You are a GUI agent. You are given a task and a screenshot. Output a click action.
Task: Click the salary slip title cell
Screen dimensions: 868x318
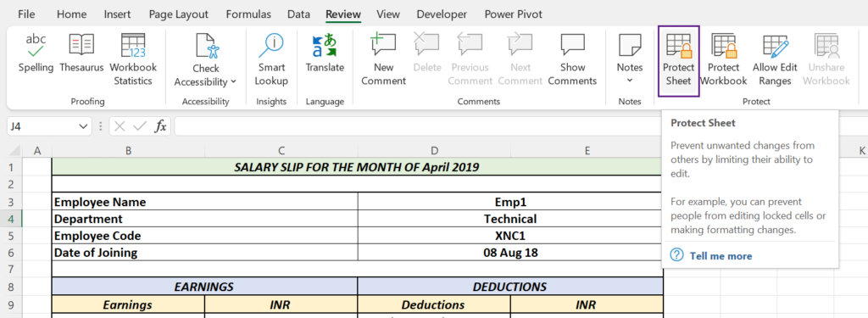[x=357, y=167]
